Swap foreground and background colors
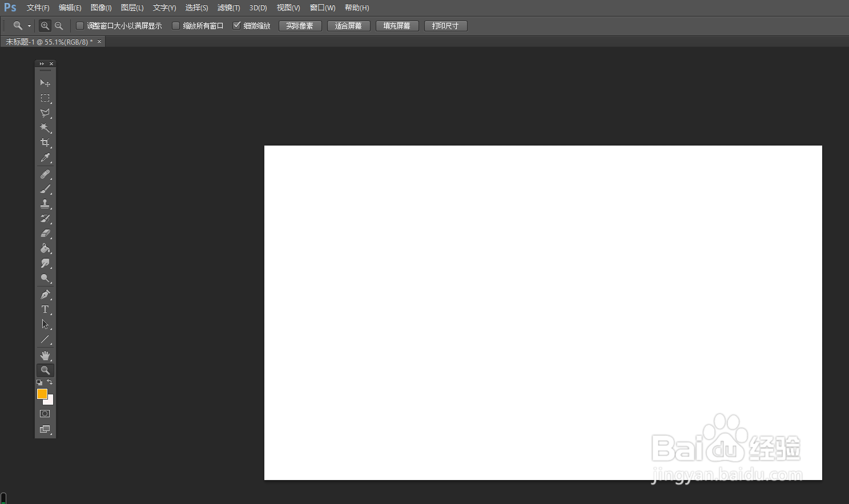 (x=50, y=382)
